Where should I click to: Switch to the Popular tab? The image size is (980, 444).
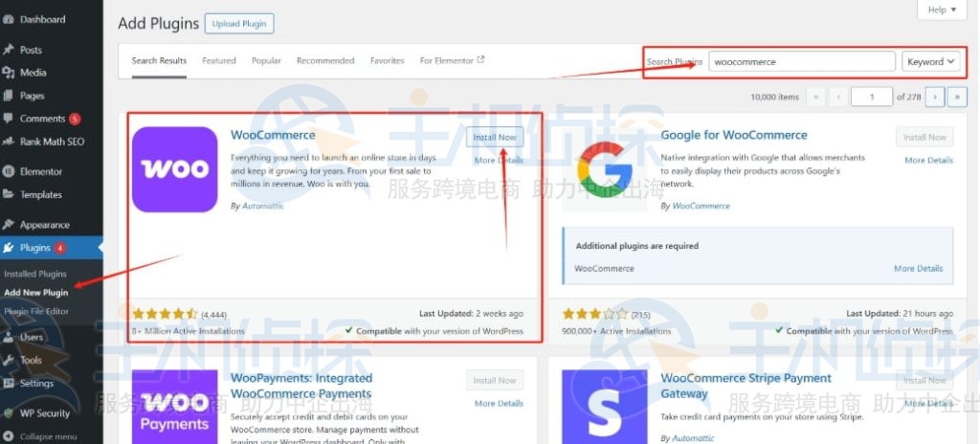(x=266, y=60)
